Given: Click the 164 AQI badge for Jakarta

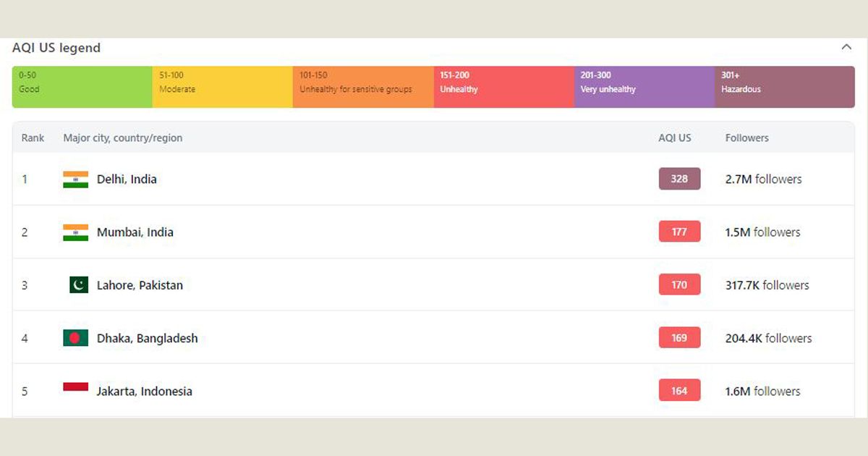Looking at the screenshot, I should point(679,391).
